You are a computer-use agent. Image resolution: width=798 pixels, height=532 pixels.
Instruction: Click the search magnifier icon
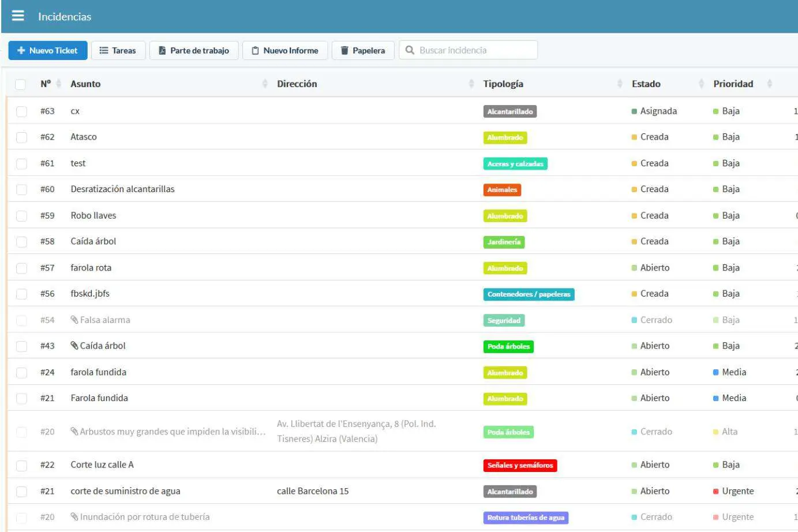410,50
